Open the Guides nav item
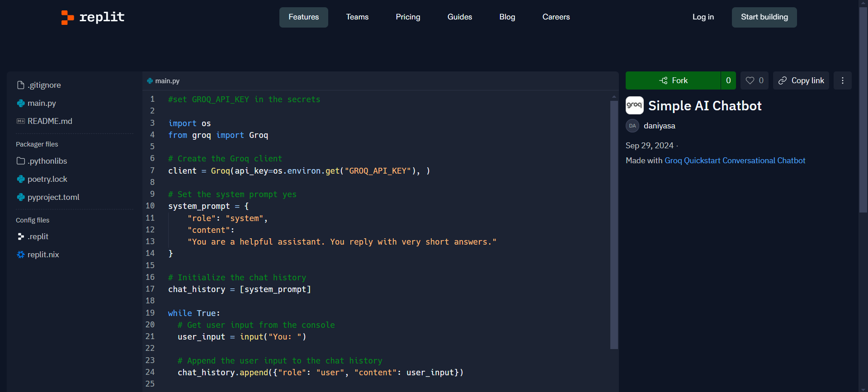 [x=460, y=17]
